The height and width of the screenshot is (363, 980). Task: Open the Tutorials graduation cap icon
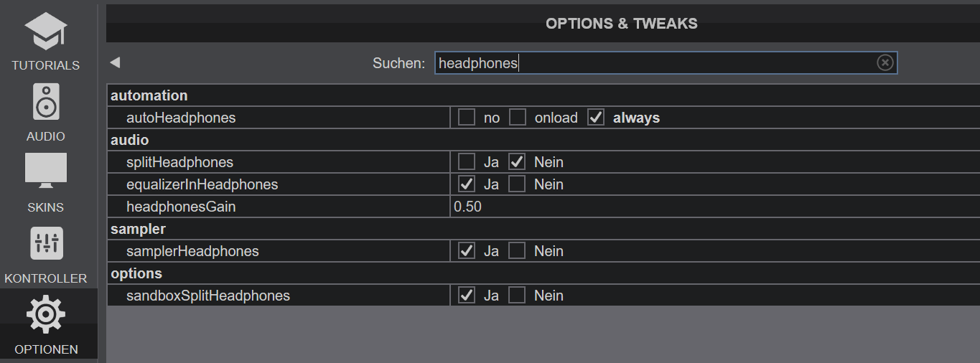(x=46, y=32)
